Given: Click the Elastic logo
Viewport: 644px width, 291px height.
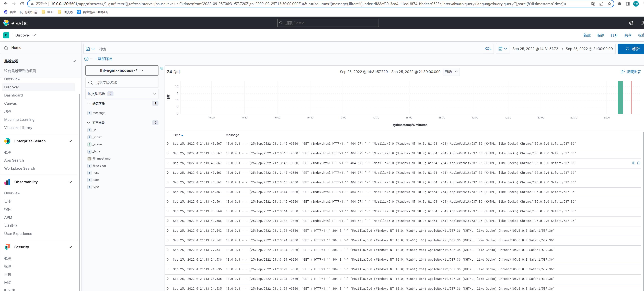Looking at the screenshot, I should coord(15,23).
